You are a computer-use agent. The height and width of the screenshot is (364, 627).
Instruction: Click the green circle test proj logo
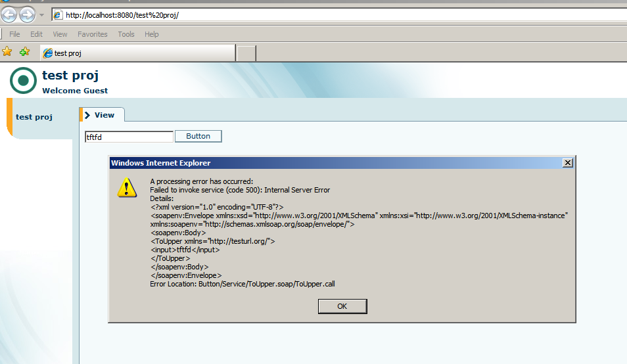tap(23, 81)
